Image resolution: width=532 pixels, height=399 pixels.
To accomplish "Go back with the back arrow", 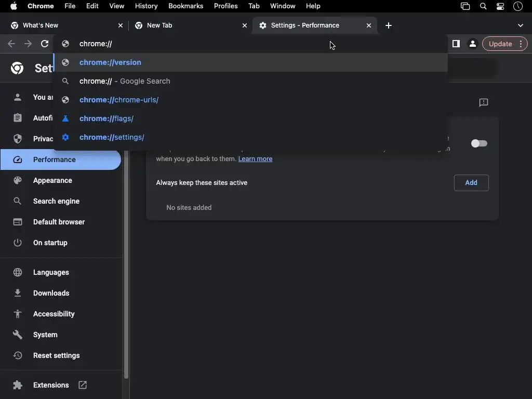I will (11, 44).
